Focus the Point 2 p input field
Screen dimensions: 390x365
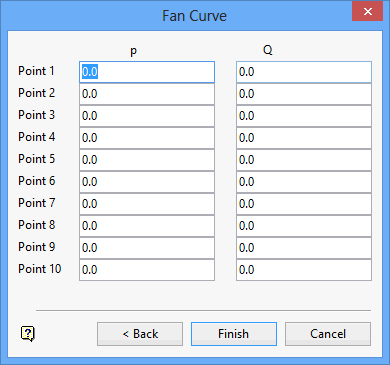147,94
